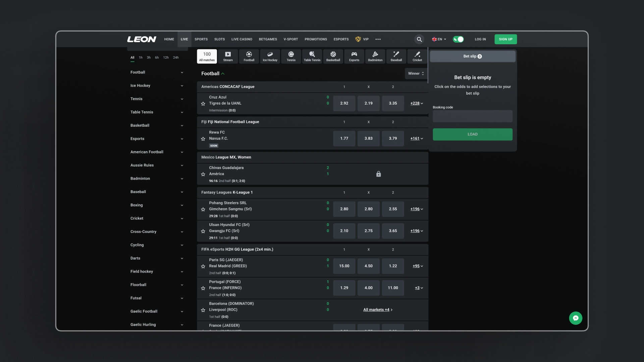Open the V-SPORT nav item
Viewport: 644px width, 362px height.
[290, 39]
